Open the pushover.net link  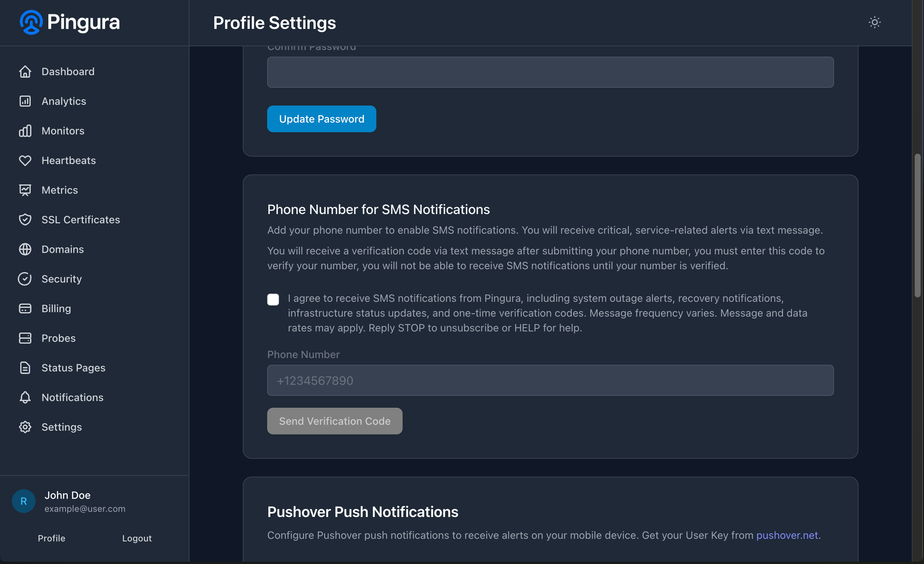(787, 535)
